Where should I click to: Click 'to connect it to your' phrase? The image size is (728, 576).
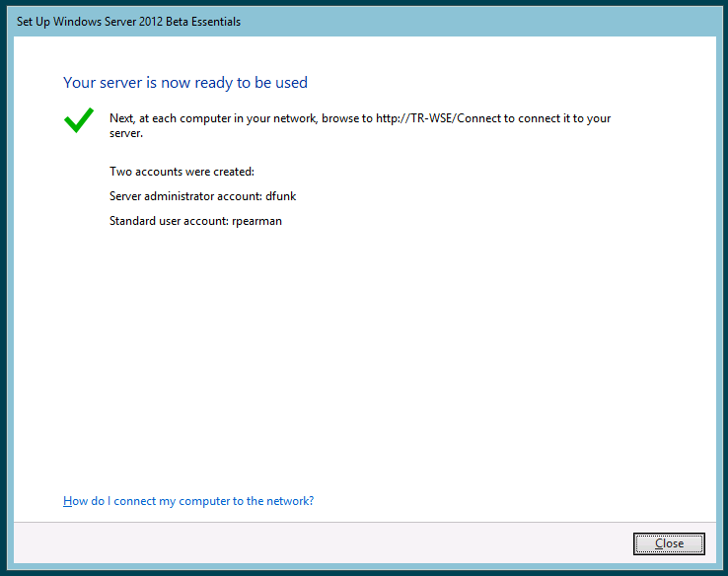click(564, 118)
